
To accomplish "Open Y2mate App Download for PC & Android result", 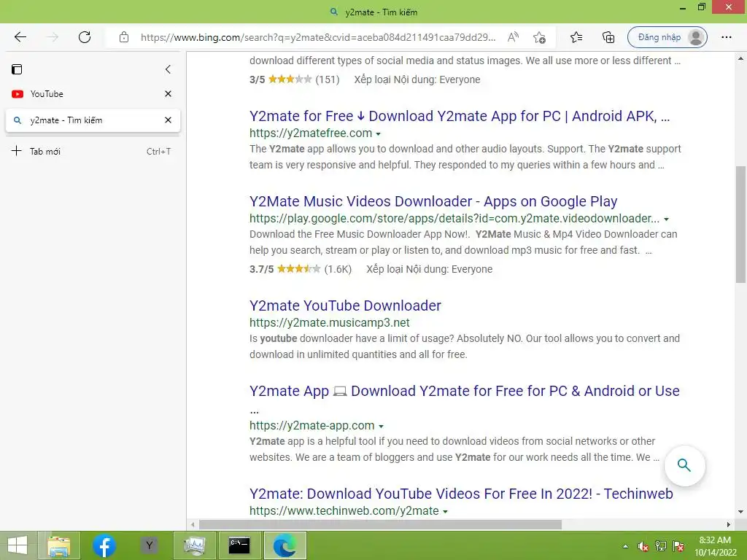I will 464,391.
